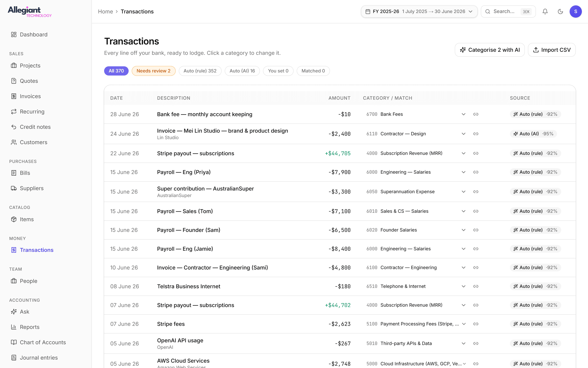
Task: Open the notifications bell
Action: (x=545, y=11)
